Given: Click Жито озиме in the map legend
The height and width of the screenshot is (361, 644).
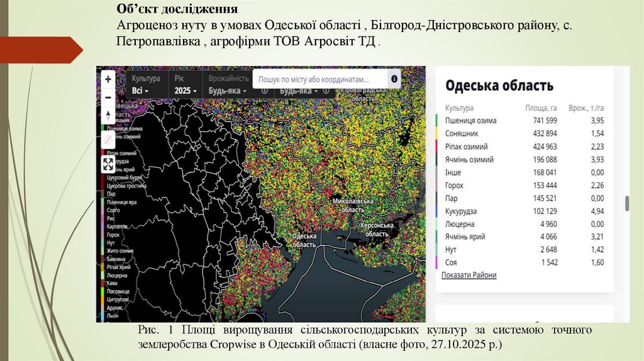Looking at the screenshot, I should coord(120,251).
